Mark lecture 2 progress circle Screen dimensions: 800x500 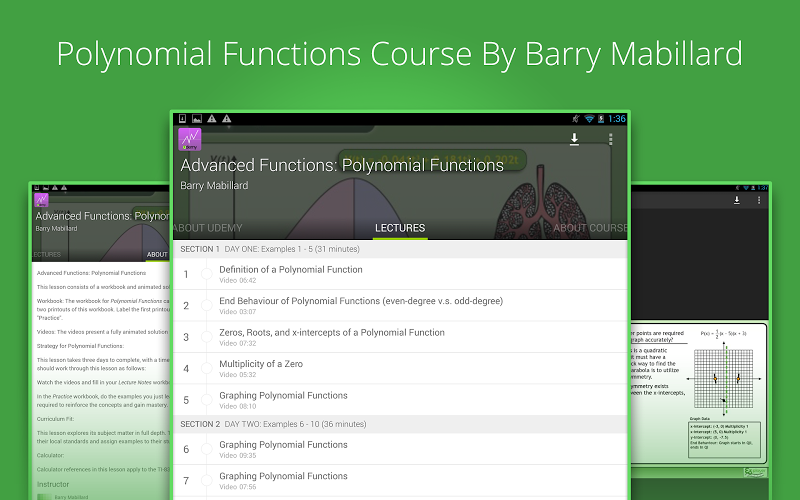click(207, 306)
